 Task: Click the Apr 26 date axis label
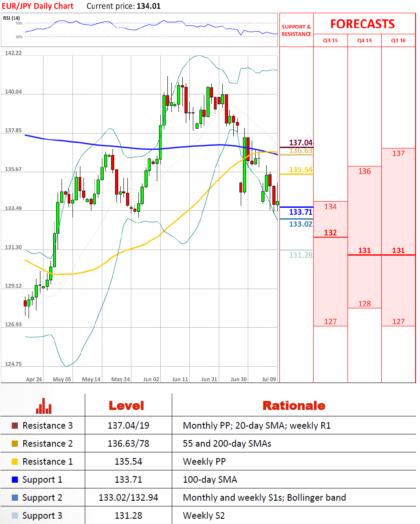pyautogui.click(x=34, y=379)
